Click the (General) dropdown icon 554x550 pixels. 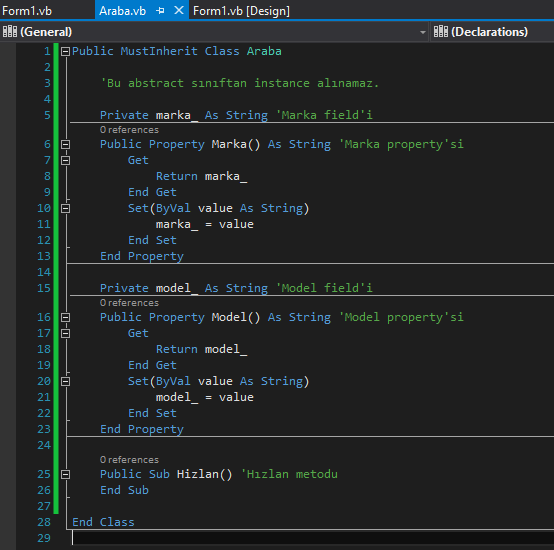(x=10, y=32)
